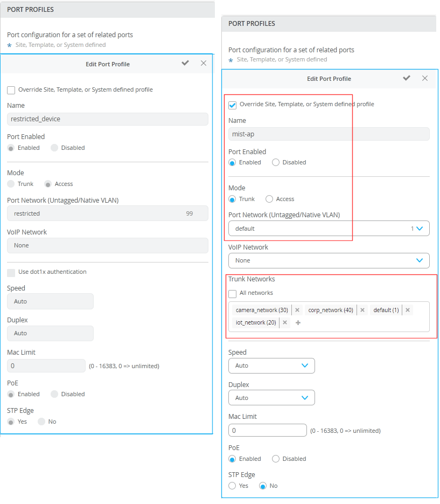Click the Mac Limit field for mist-ap
Image resolution: width=440 pixels, height=504 pixels.
coord(268,430)
